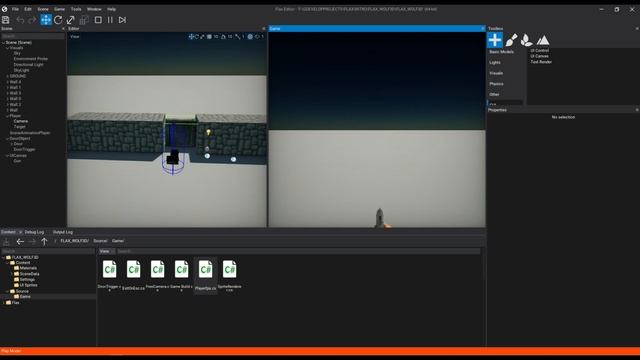
Task: Collapse the Visuals node in scene tree
Action: click(7, 48)
